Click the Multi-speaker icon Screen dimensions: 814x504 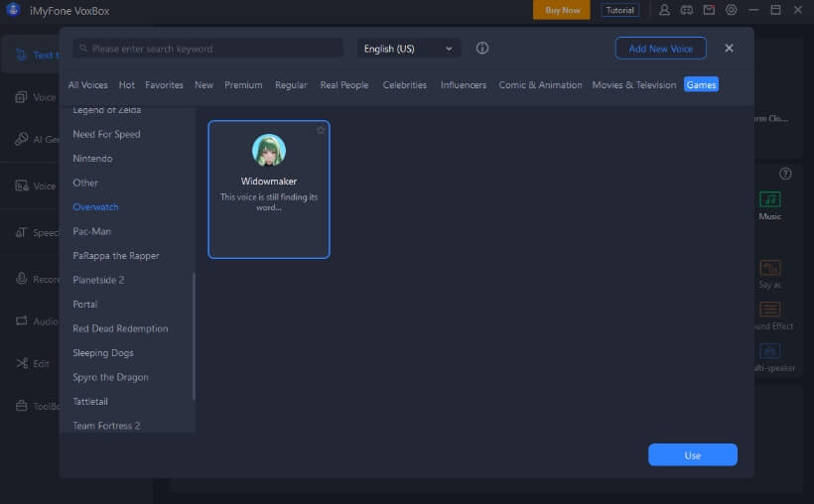770,351
